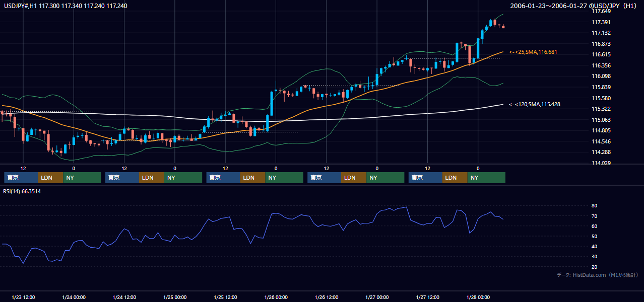Click the NY session box for January 23
Image resolution: width=644 pixels, height=302 pixels.
(x=82, y=178)
